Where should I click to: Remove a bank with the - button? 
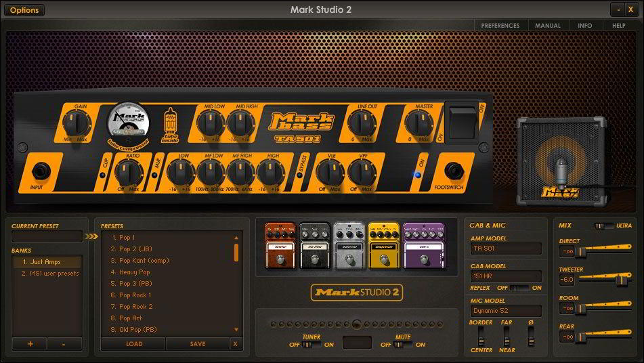tap(64, 344)
